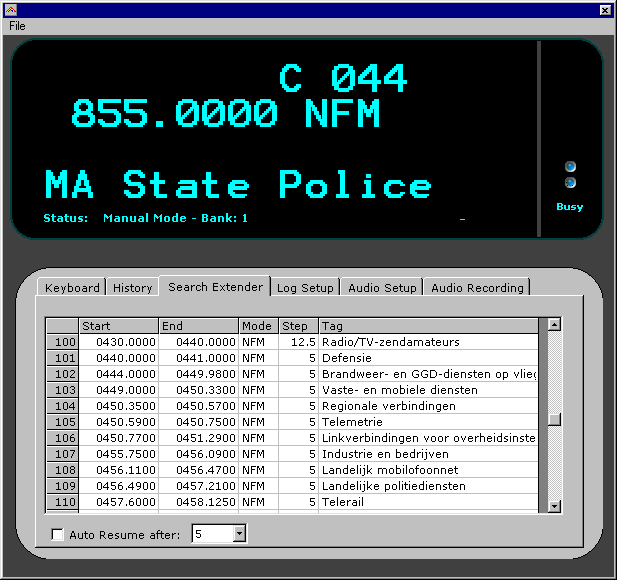Image resolution: width=617 pixels, height=580 pixels.
Task: Select row header 100 in search table
Action: click(63, 342)
